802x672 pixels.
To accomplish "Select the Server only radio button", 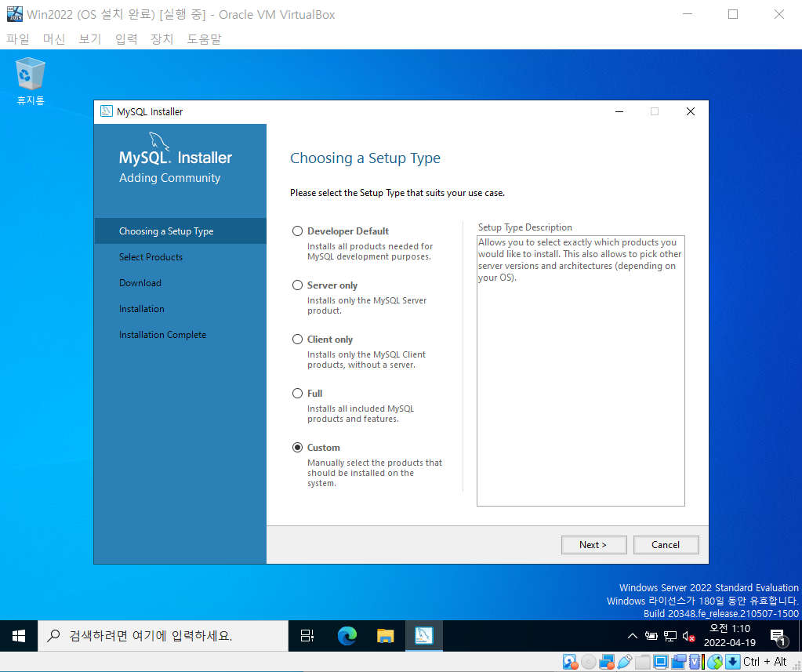I will 297,285.
